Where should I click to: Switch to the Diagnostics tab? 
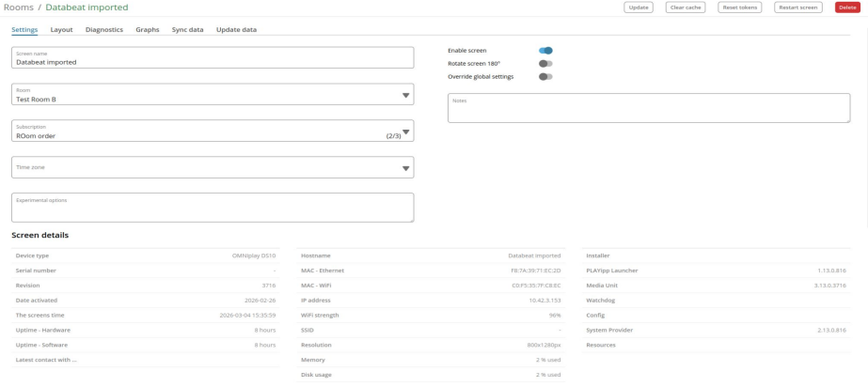pyautogui.click(x=103, y=29)
